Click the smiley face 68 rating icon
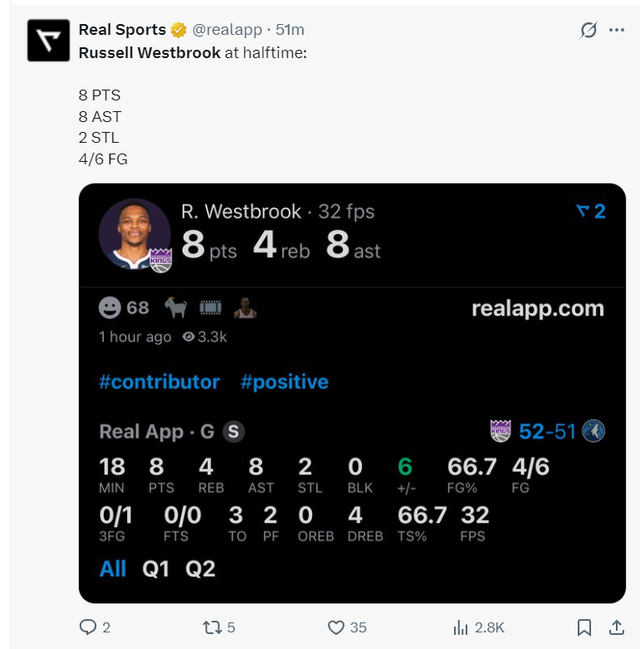 111,307
